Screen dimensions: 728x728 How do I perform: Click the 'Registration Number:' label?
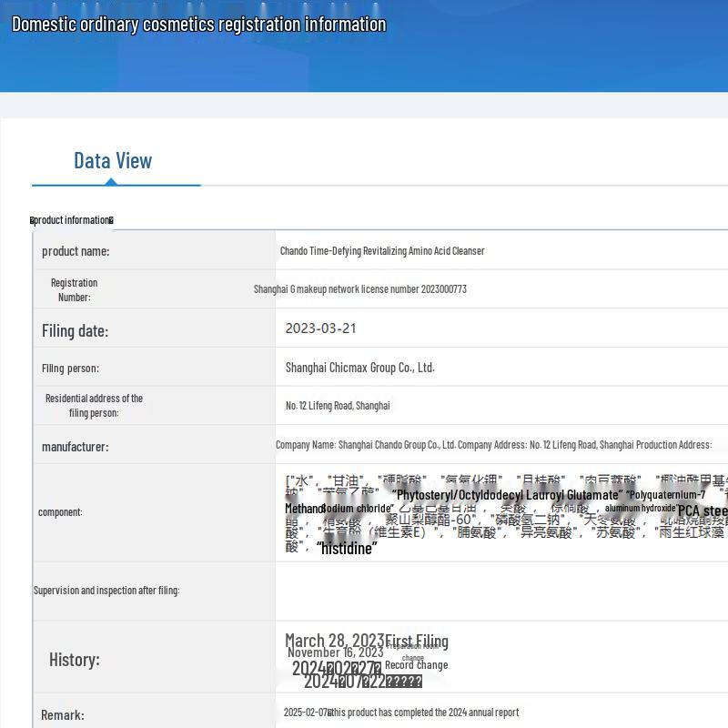coord(75,289)
